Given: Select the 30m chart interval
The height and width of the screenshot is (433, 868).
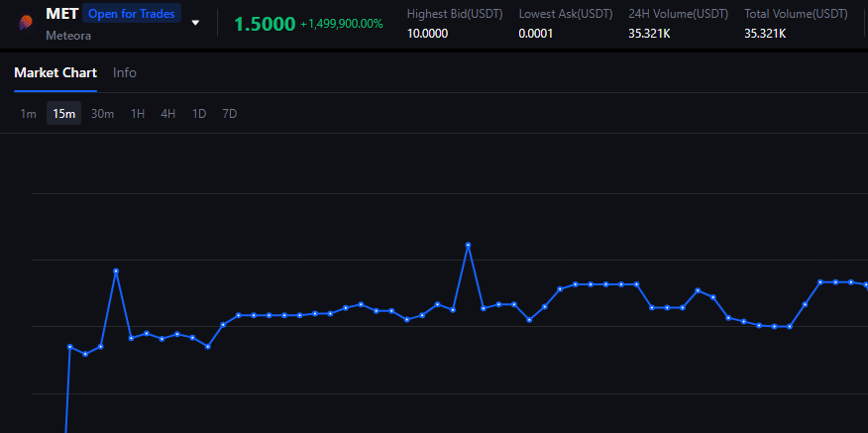Looking at the screenshot, I should (x=102, y=114).
